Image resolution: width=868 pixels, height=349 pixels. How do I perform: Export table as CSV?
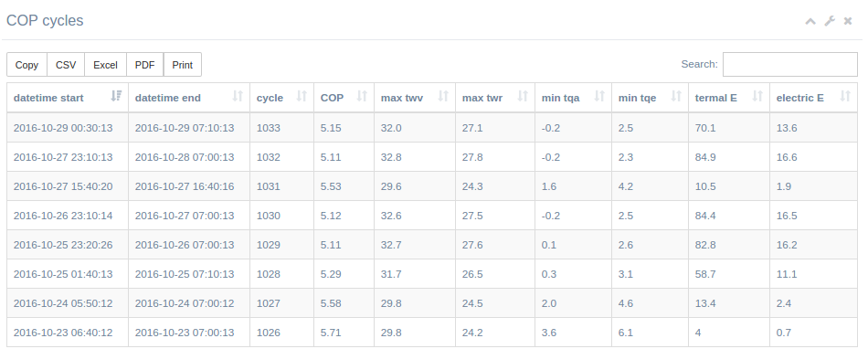(66, 65)
